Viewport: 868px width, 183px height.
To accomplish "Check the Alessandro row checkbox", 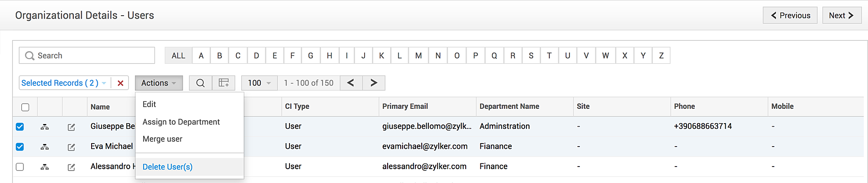I will click(x=20, y=167).
